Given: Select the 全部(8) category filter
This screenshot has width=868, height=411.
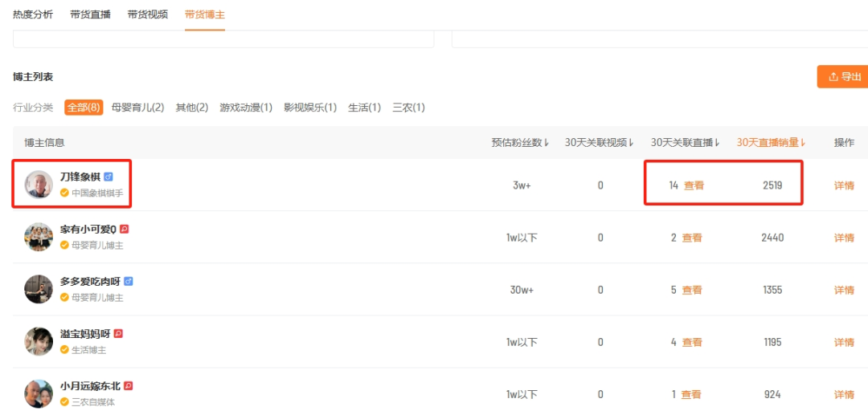Looking at the screenshot, I should (84, 108).
